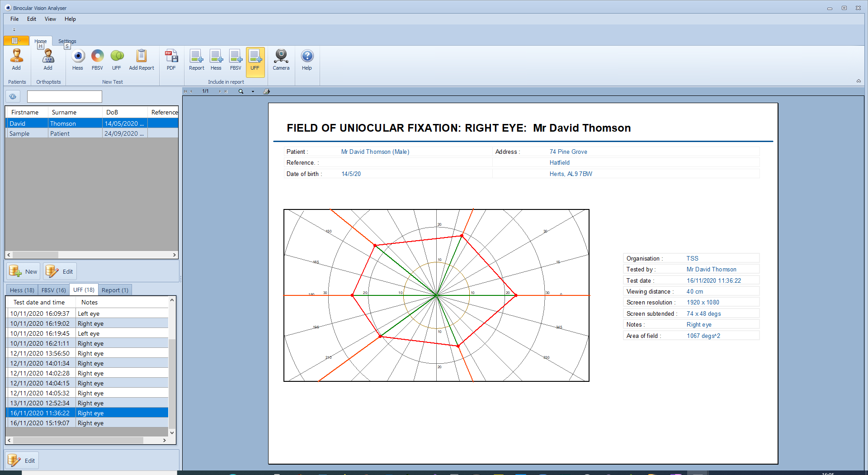
Task: Click Edit button below the test list
Action: point(22,461)
